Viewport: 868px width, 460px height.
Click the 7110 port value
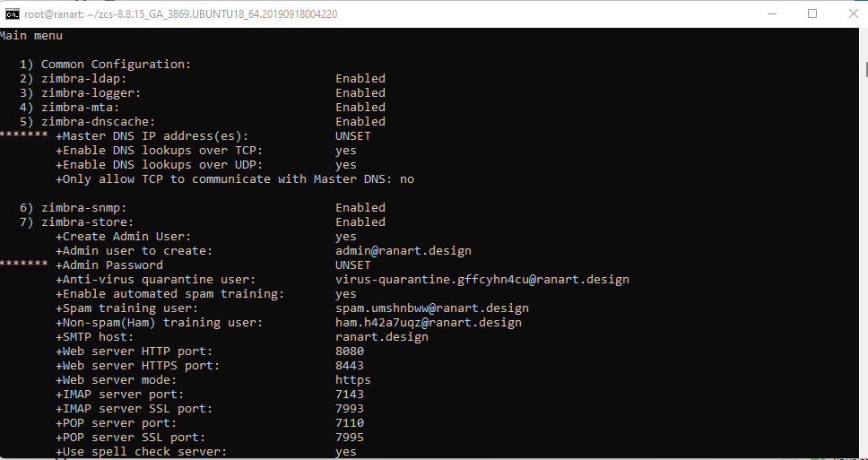pyautogui.click(x=350, y=423)
